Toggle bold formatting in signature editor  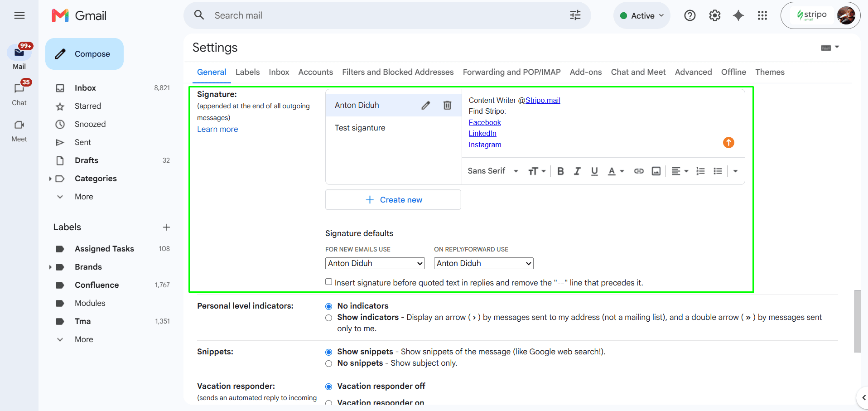pyautogui.click(x=560, y=171)
